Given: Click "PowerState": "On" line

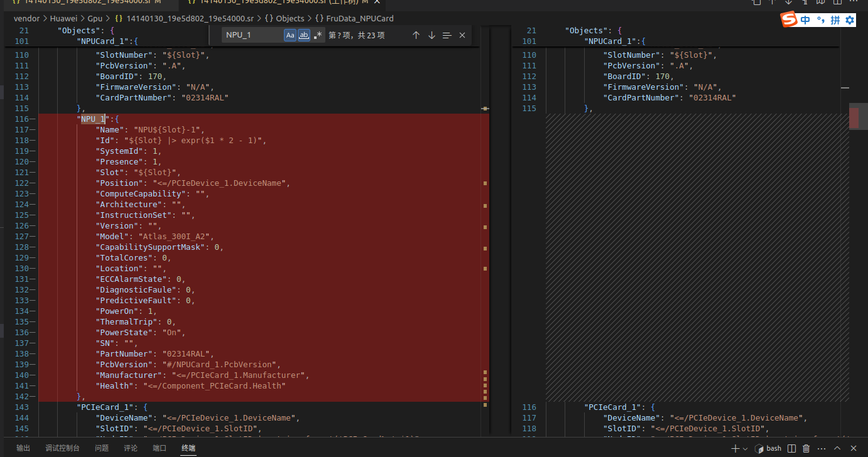Looking at the screenshot, I should pos(141,332).
